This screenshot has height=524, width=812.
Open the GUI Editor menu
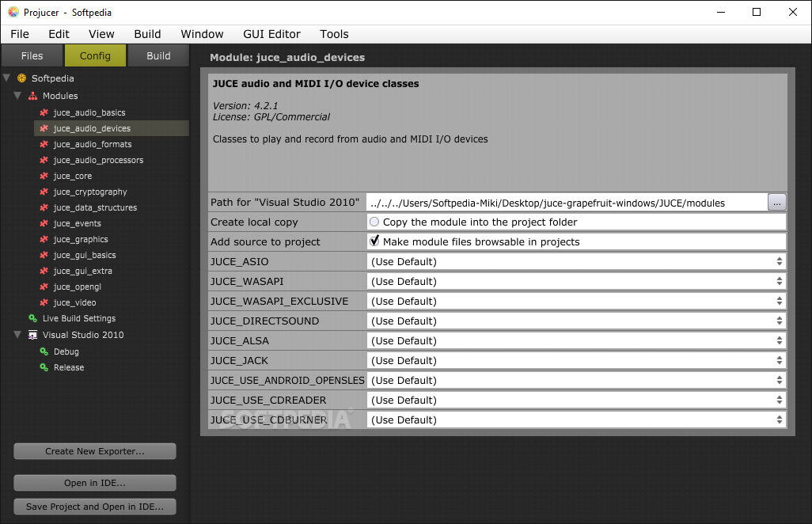click(272, 34)
